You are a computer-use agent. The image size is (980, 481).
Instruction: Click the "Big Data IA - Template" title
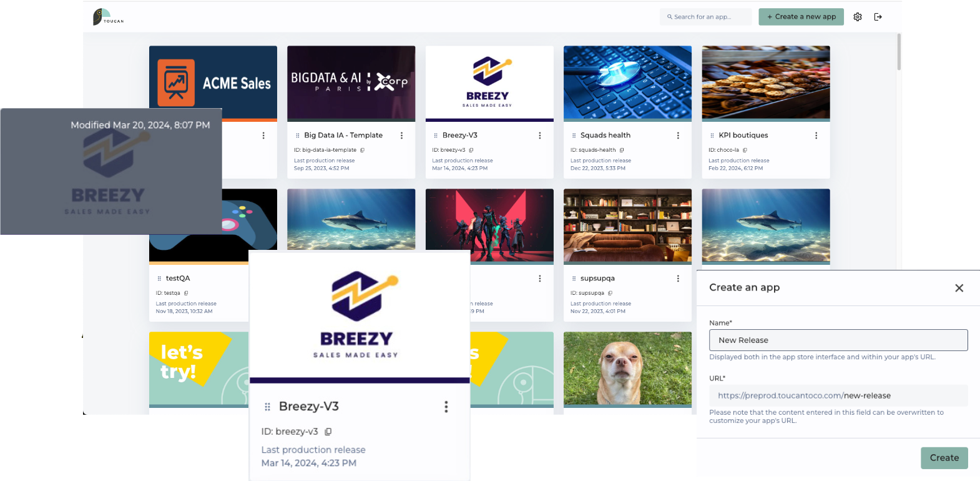(x=343, y=136)
